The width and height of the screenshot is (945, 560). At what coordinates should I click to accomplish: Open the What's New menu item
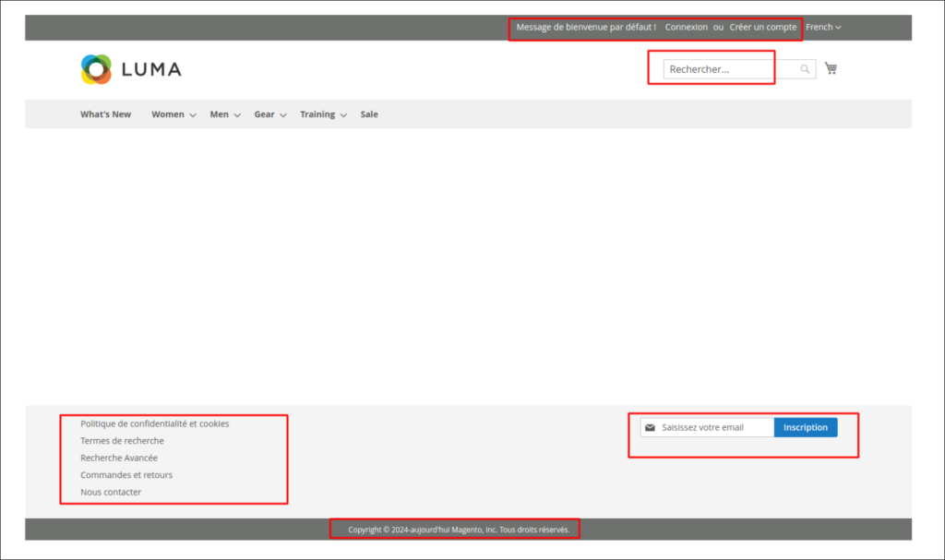click(x=105, y=114)
